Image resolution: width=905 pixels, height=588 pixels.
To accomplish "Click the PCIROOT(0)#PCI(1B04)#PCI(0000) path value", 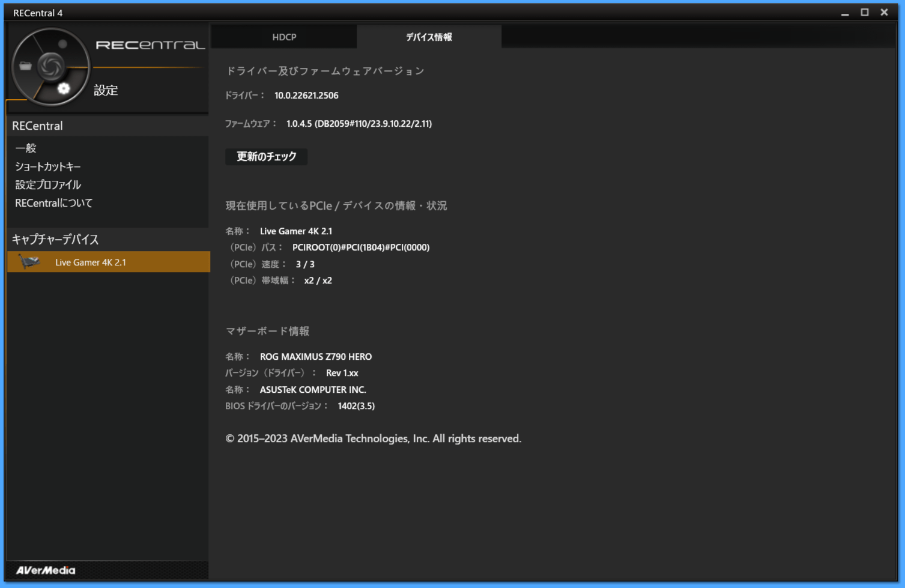I will (361, 247).
